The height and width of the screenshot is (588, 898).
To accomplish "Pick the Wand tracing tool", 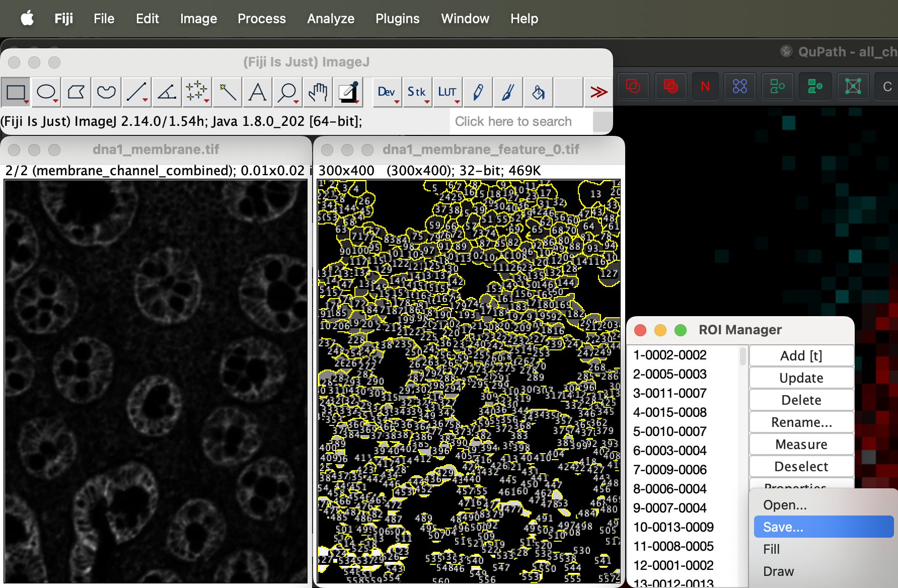I will point(228,92).
